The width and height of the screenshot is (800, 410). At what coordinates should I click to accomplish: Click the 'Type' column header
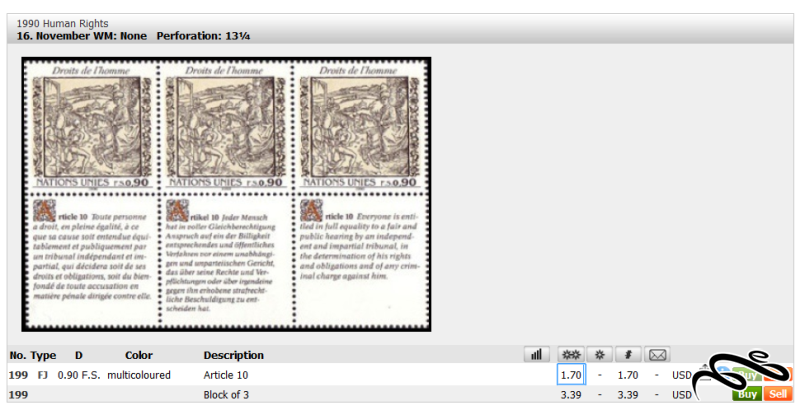coord(43,355)
